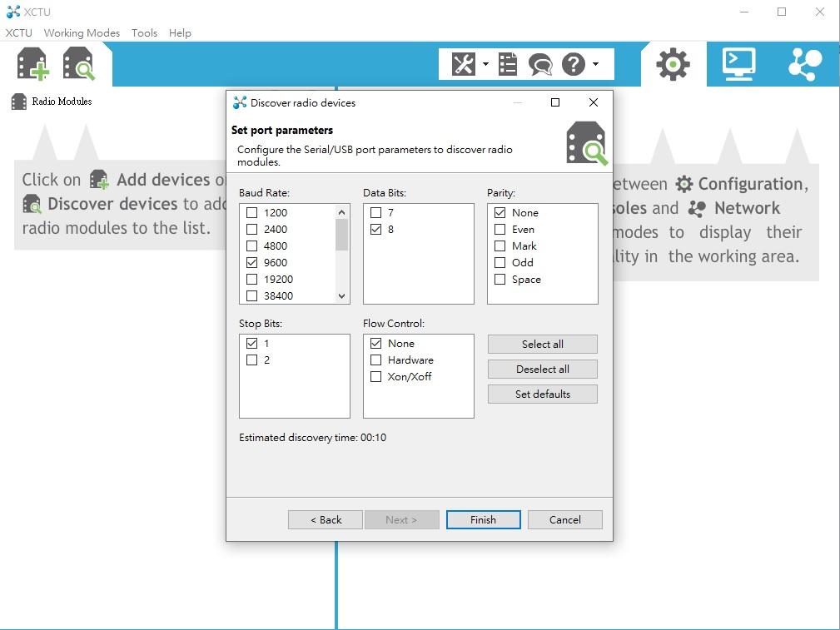Click the Estimated discovery time text
Screen dimensions: 840x630
point(313,438)
